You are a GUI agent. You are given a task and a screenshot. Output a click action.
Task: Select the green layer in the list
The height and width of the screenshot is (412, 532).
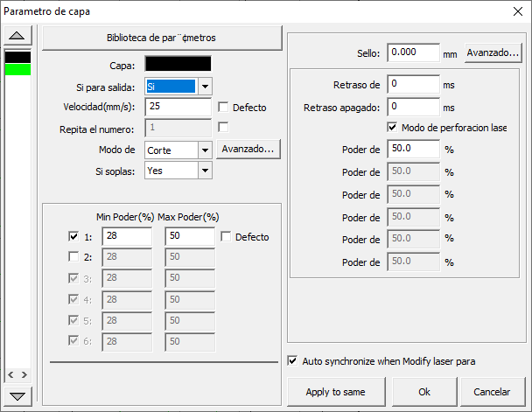coord(17,69)
